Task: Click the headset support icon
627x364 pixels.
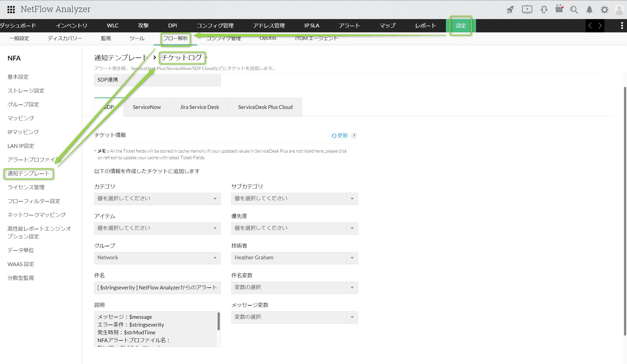Action: [544, 10]
